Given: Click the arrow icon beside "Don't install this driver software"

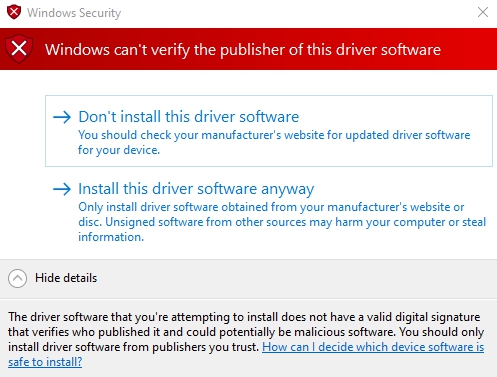Looking at the screenshot, I should click(x=62, y=117).
